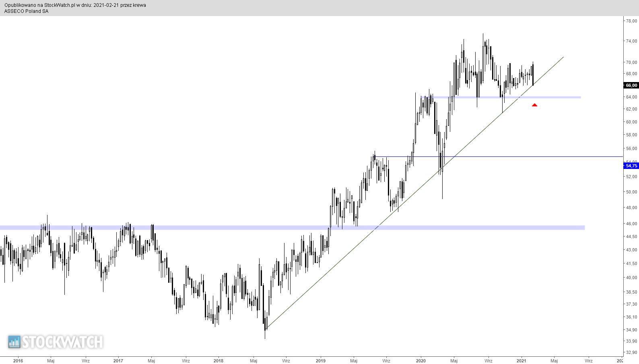This screenshot has height=364, width=639.
Task: Click the ASSECO Poland SA title text
Action: coord(26,11)
